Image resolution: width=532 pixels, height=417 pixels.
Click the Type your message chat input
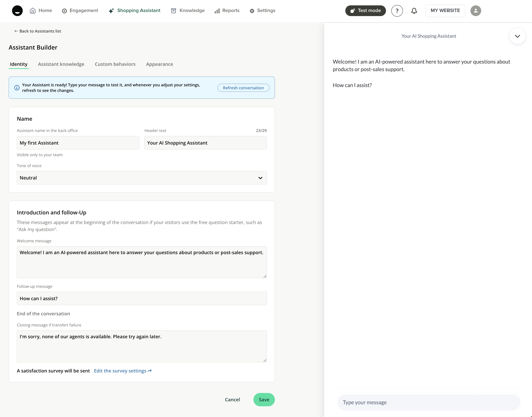tap(429, 402)
